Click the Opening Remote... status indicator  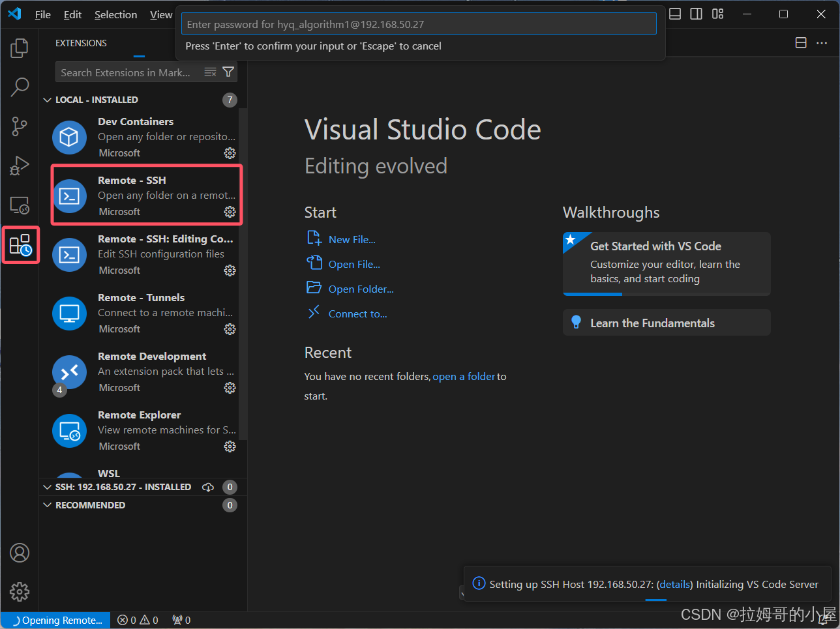(57, 620)
